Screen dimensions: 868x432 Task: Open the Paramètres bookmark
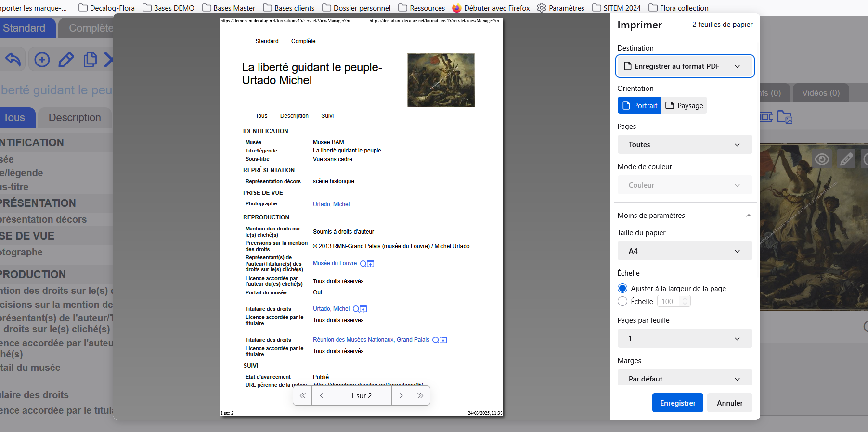561,8
